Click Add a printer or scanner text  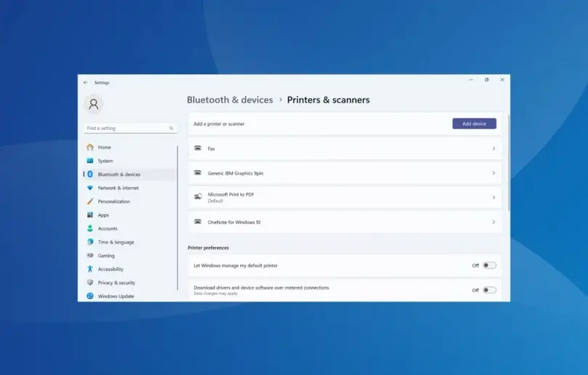(219, 124)
